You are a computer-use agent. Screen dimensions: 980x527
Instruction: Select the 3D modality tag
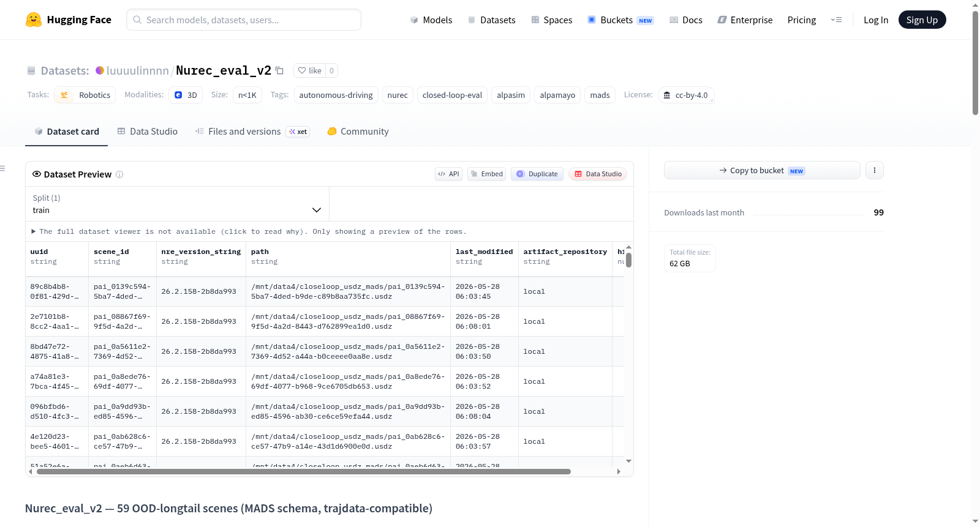pos(186,95)
